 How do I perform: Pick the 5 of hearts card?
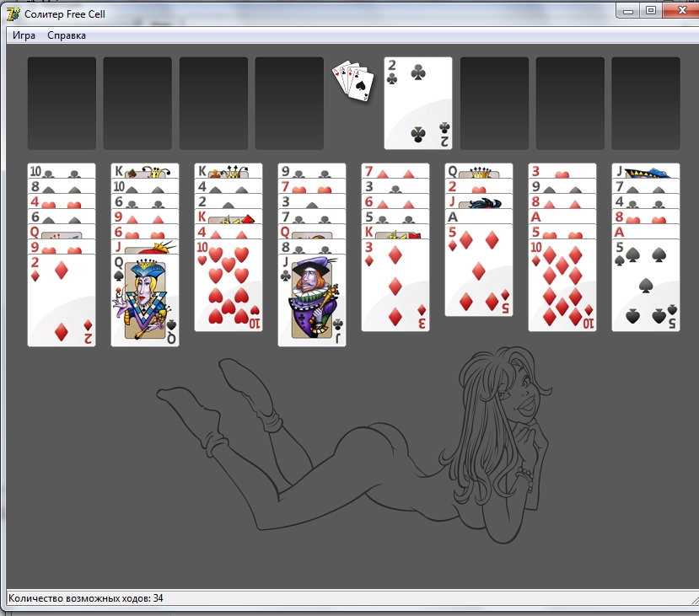(x=562, y=232)
